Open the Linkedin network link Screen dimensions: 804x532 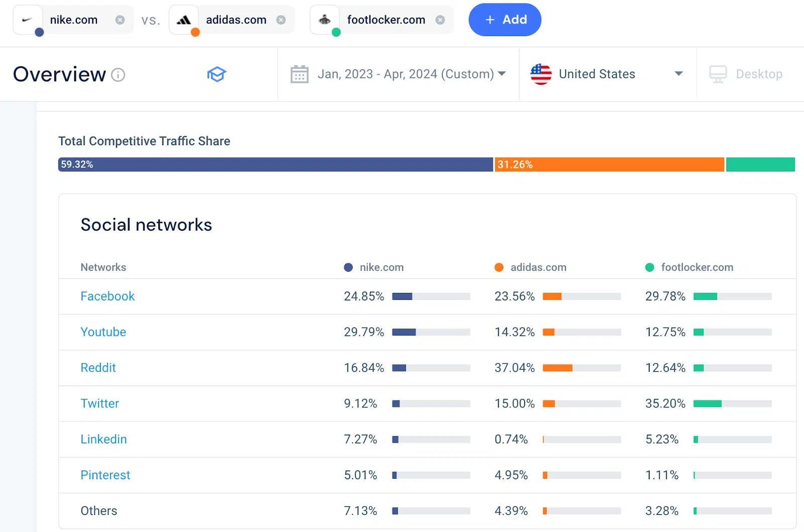(104, 439)
